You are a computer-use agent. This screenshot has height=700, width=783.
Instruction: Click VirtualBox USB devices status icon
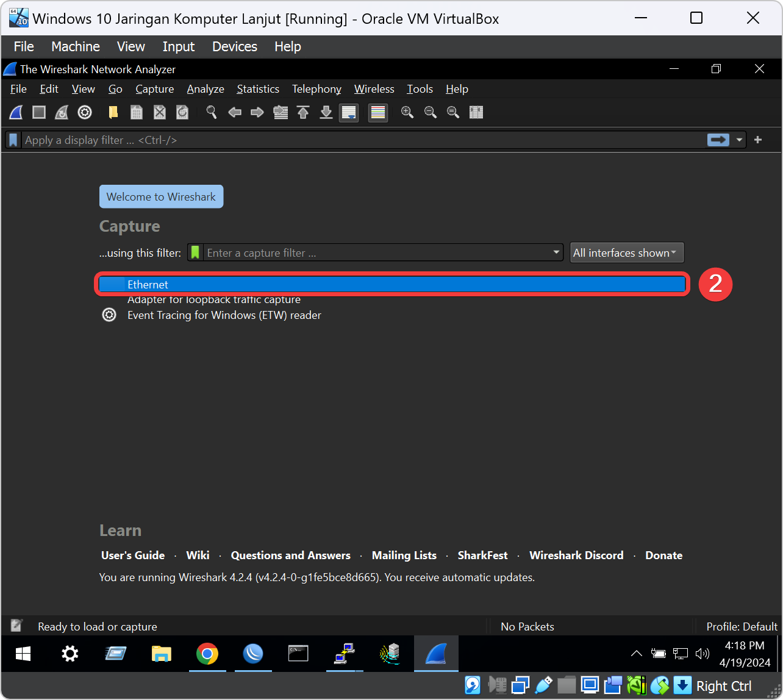[543, 685]
